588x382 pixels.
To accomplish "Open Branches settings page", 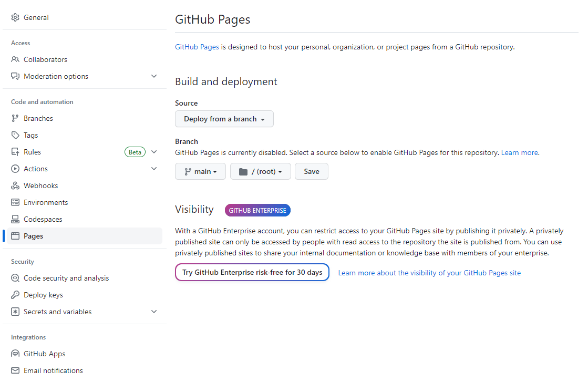I will (x=85, y=118).
